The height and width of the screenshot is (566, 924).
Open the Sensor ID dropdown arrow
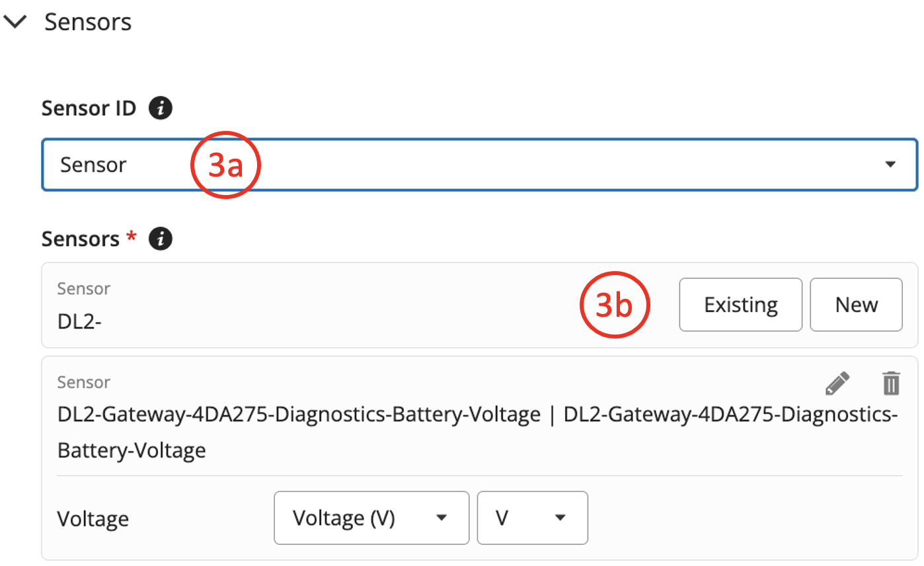tap(890, 165)
